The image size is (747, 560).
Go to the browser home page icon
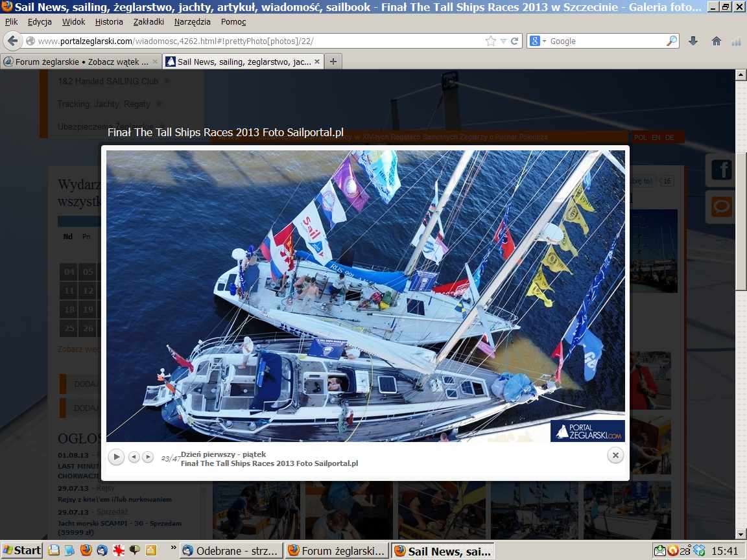point(716,41)
